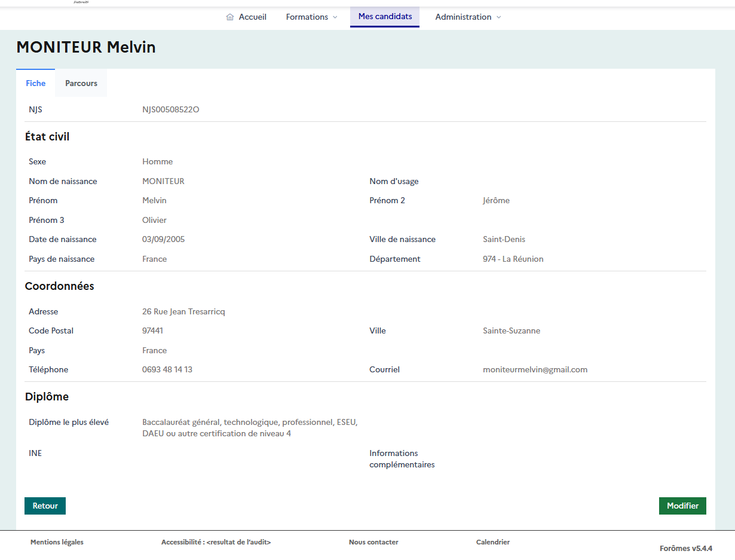This screenshot has height=560, width=735.
Task: Open the Calendrier footer link
Action: click(x=493, y=542)
